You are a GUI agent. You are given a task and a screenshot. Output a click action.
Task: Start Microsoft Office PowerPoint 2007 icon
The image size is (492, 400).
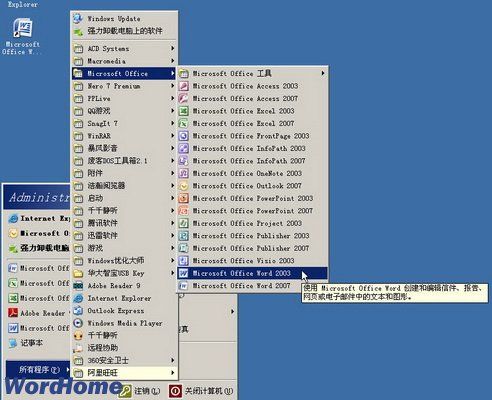183,211
